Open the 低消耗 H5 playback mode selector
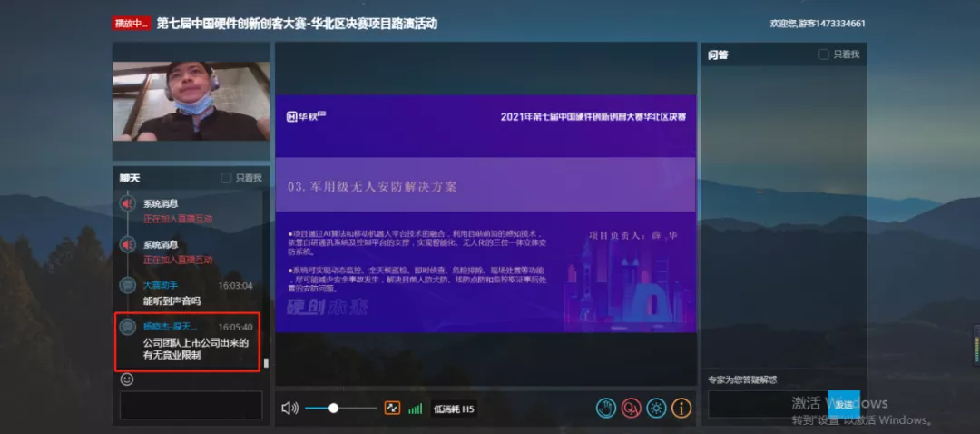Image resolution: width=980 pixels, height=434 pixels. [x=454, y=409]
